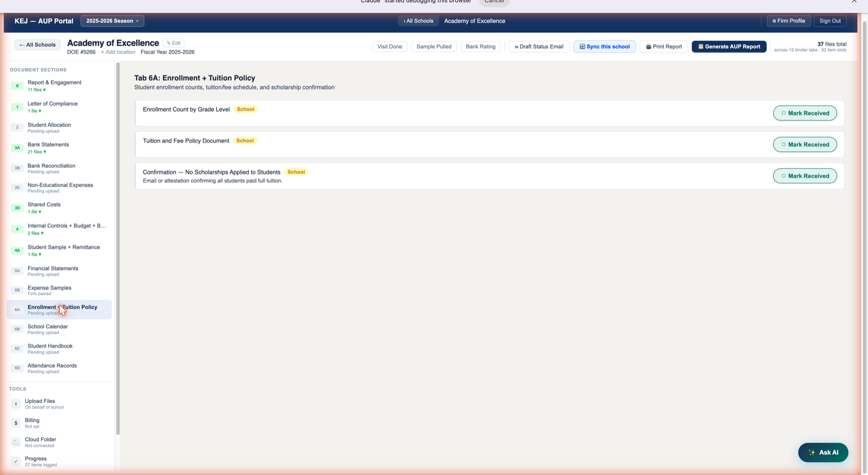
Task: Click the Internal Controls badge numbered 4
Action: [17, 229]
